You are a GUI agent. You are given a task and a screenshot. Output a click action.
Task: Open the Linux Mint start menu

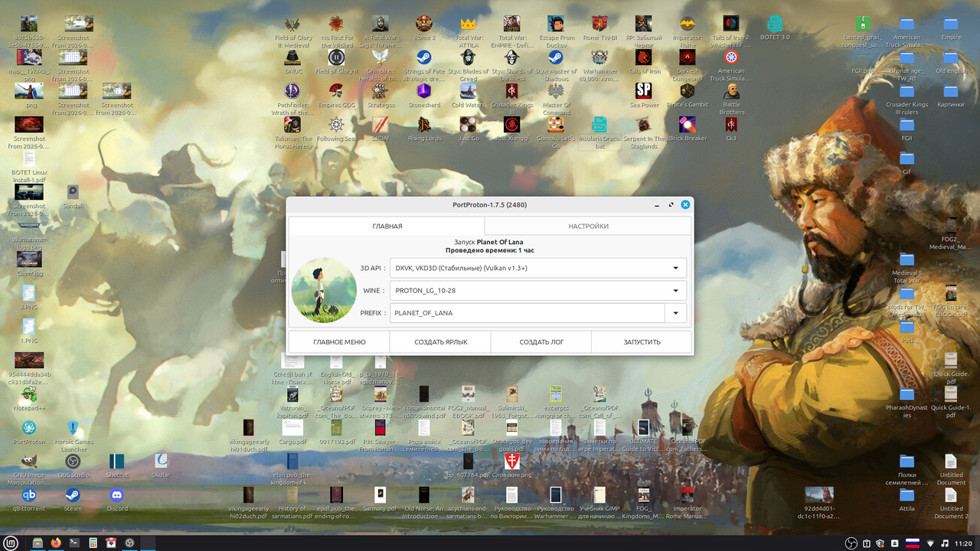[x=12, y=543]
